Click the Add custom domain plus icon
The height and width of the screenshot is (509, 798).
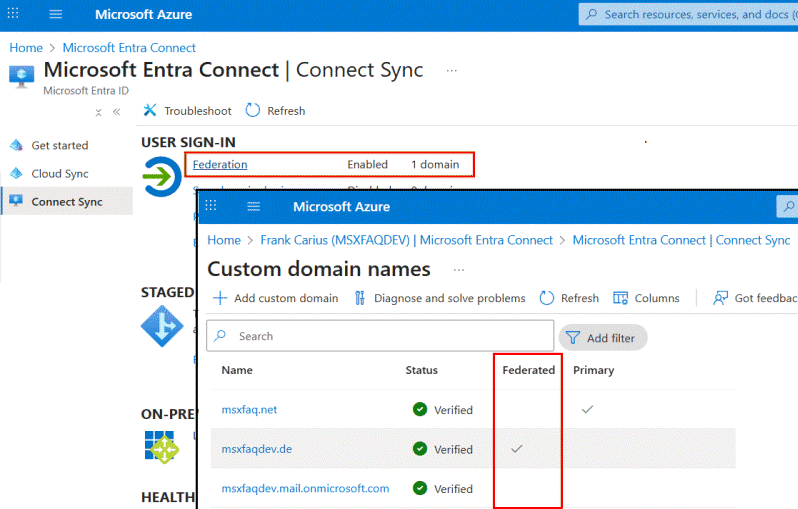[220, 298]
